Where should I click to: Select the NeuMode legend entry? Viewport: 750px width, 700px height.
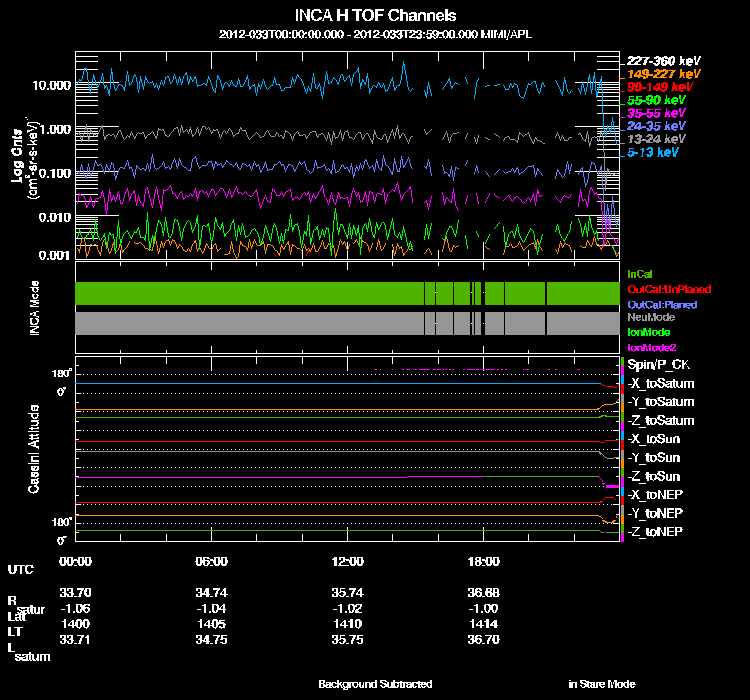pos(649,316)
